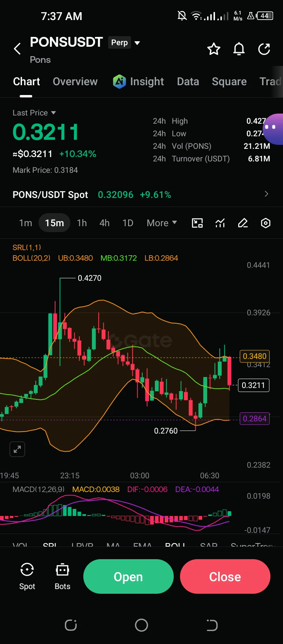Tap the +10.34% change value

click(78, 154)
